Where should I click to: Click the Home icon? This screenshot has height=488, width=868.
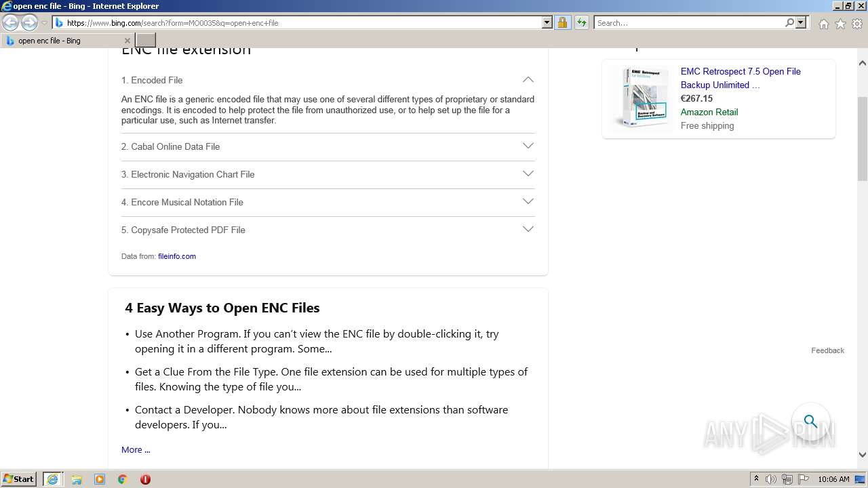coord(823,24)
